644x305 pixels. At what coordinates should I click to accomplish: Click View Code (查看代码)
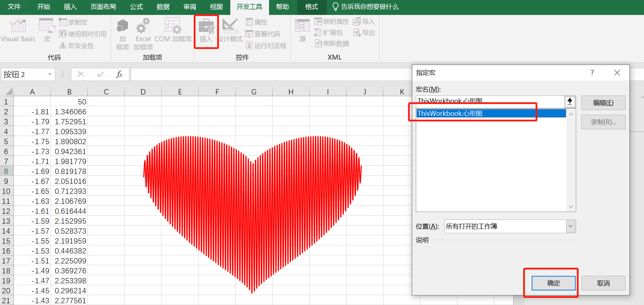(263, 34)
